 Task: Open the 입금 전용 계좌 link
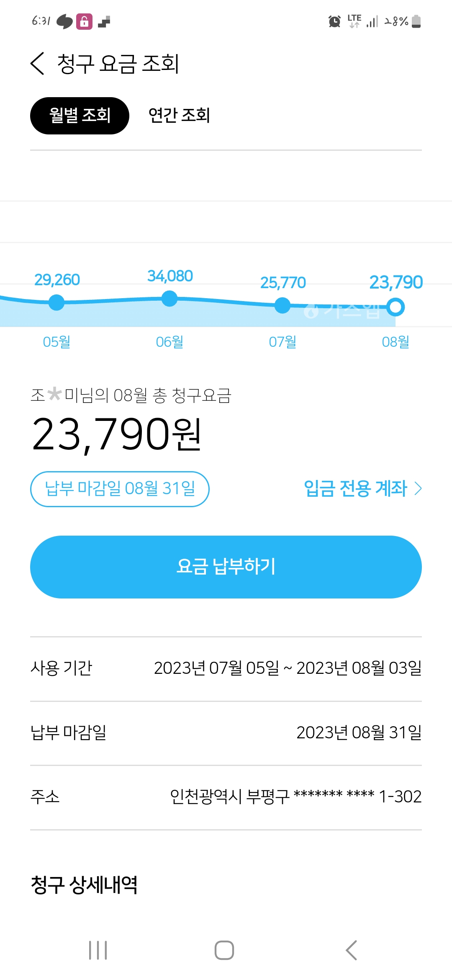355,488
